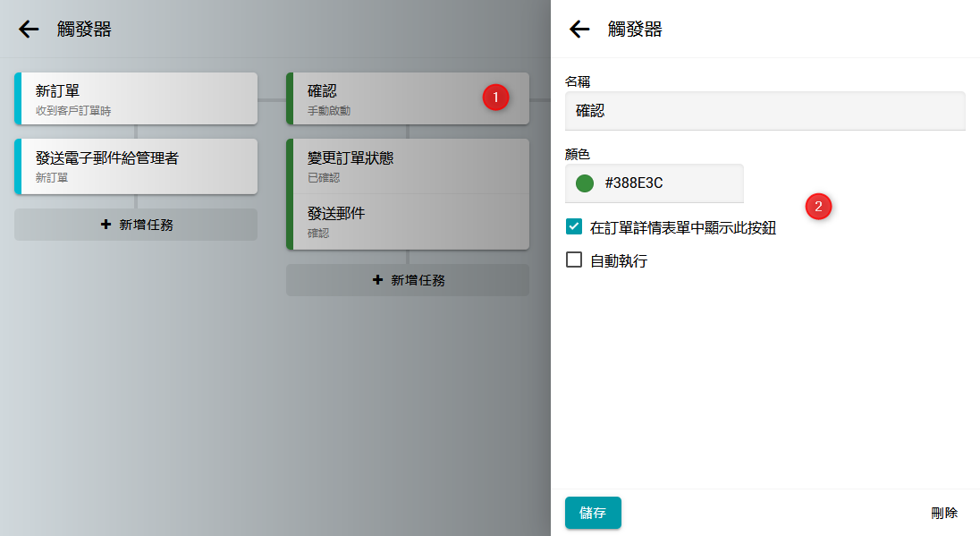Image resolution: width=980 pixels, height=536 pixels.
Task: Uncheck 在訂單詳情表單中顯示此按鈕 checkbox
Action: pos(574,227)
